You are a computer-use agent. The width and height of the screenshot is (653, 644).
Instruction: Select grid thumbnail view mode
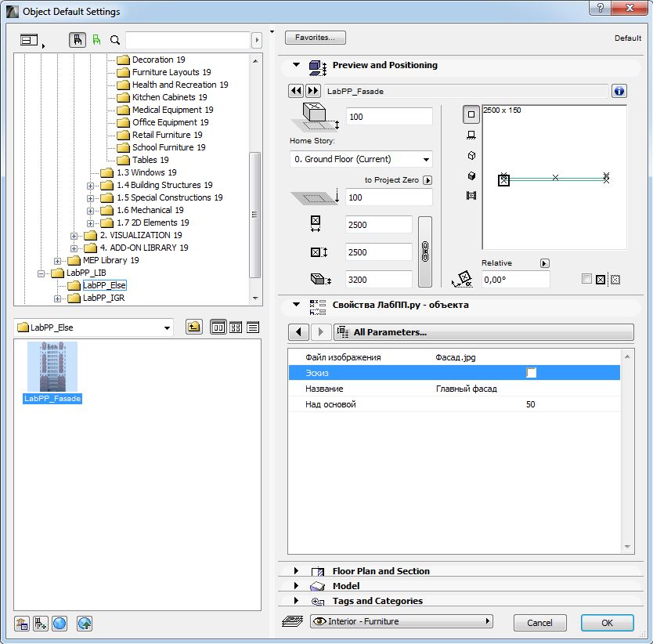click(x=236, y=327)
